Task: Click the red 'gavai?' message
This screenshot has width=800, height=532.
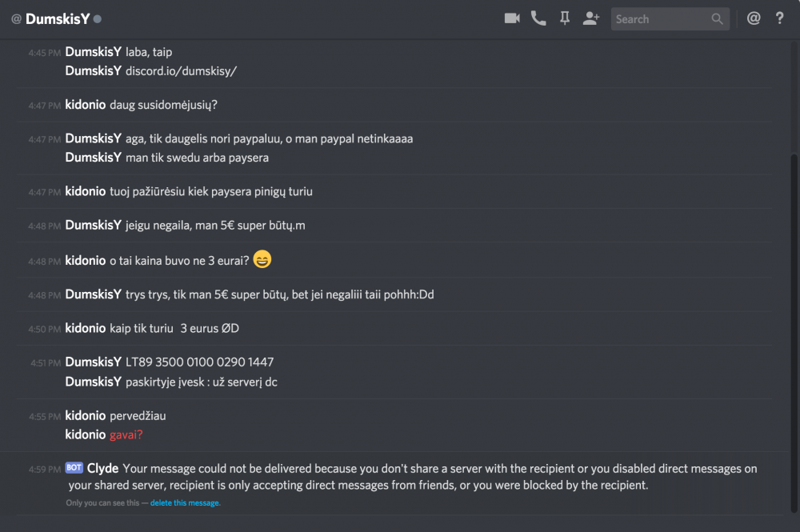Action: point(126,434)
